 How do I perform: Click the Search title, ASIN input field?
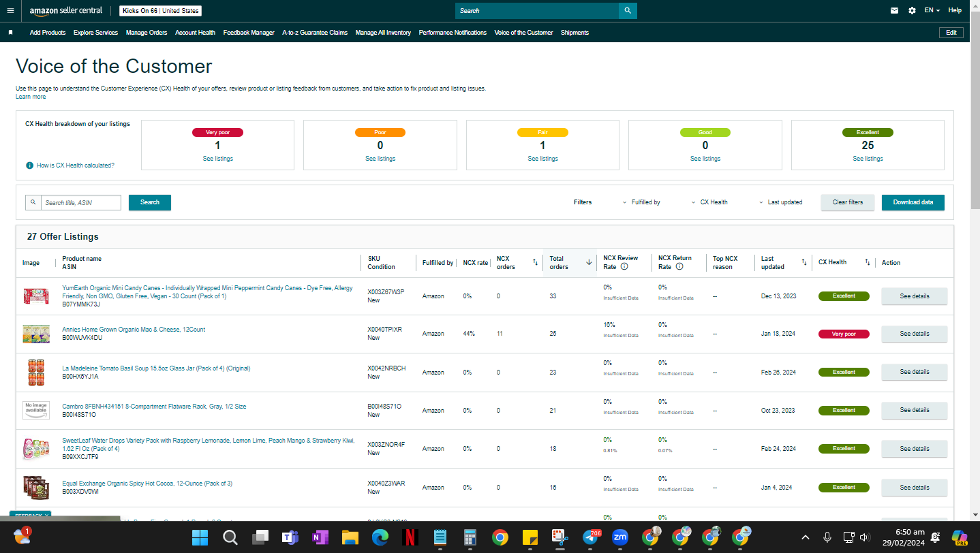click(81, 202)
